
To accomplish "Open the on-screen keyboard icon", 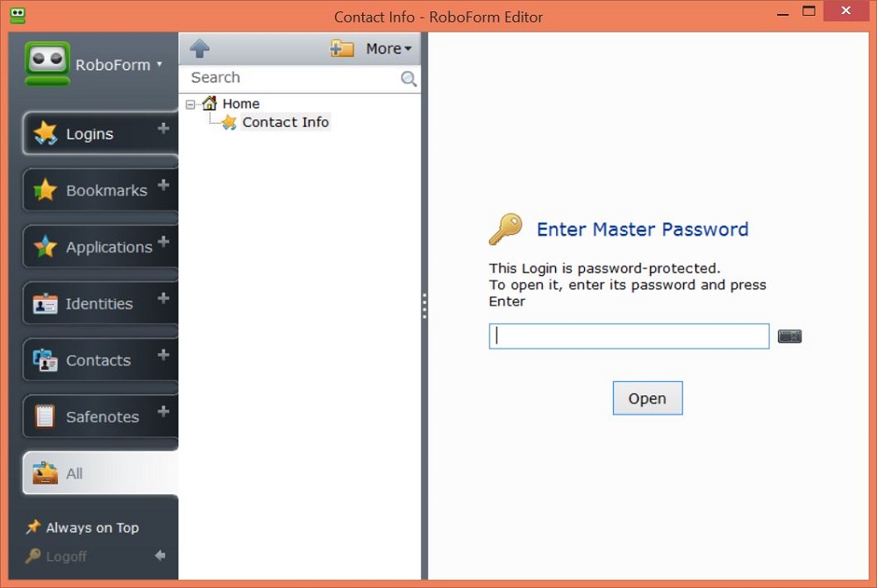I will [790, 336].
